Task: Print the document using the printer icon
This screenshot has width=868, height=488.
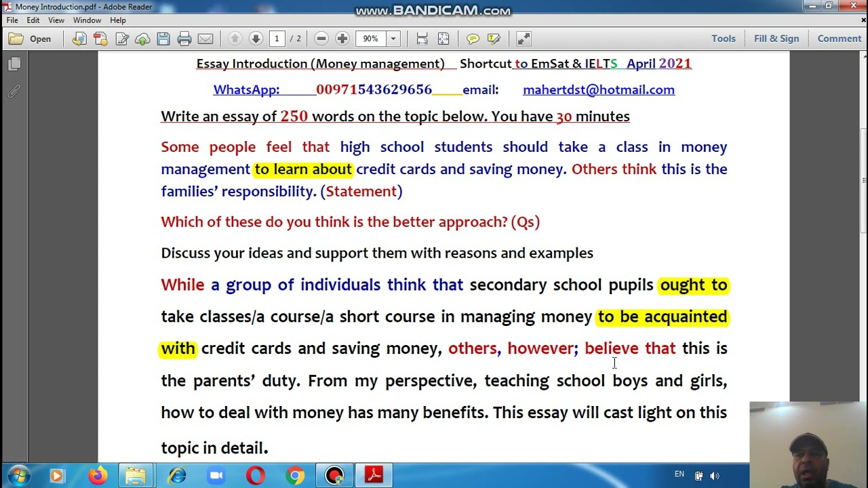Action: coord(184,39)
